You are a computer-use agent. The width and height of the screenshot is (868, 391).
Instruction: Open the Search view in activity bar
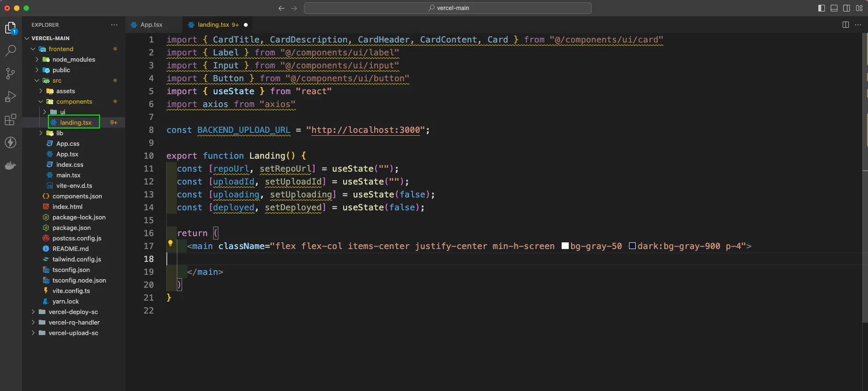point(11,50)
